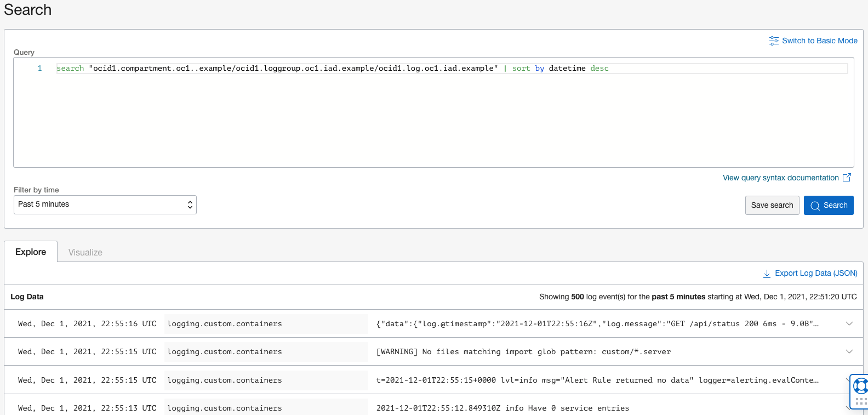Click the external link icon beside query syntax documentation
Viewport: 868px width, 415px height.
click(847, 178)
